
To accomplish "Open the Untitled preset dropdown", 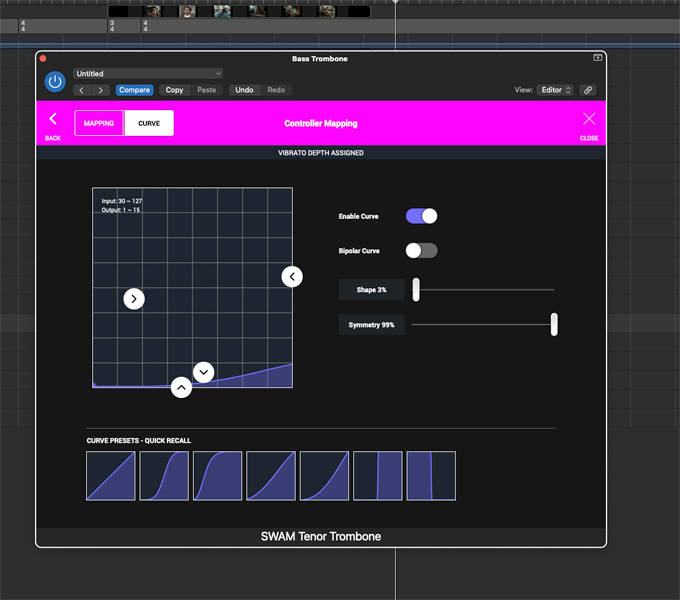I will pyautogui.click(x=148, y=74).
